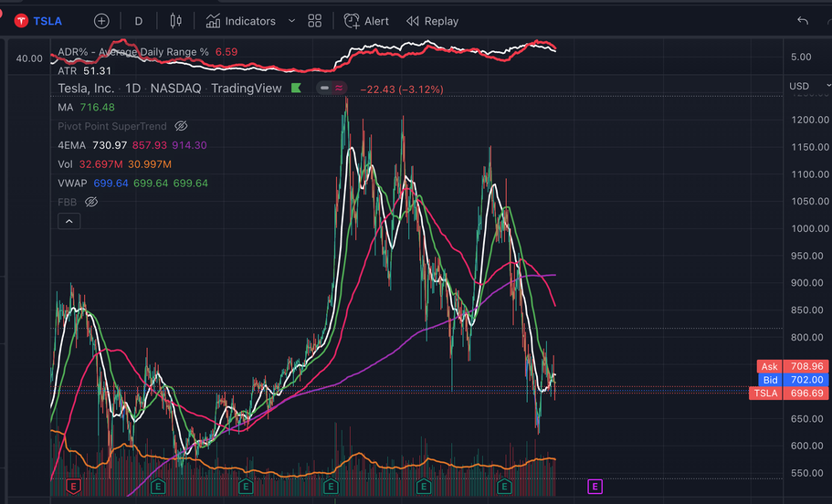Click the Ask 708.96 price label

(x=793, y=366)
